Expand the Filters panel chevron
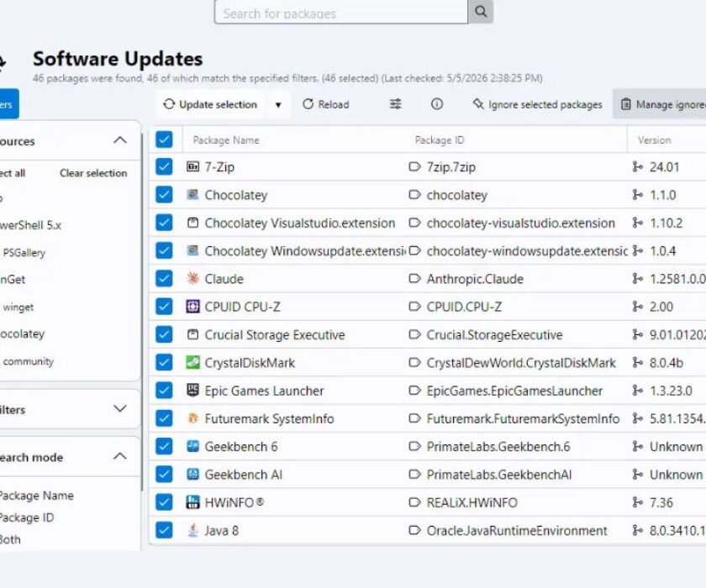This screenshot has width=706, height=588. tap(119, 408)
